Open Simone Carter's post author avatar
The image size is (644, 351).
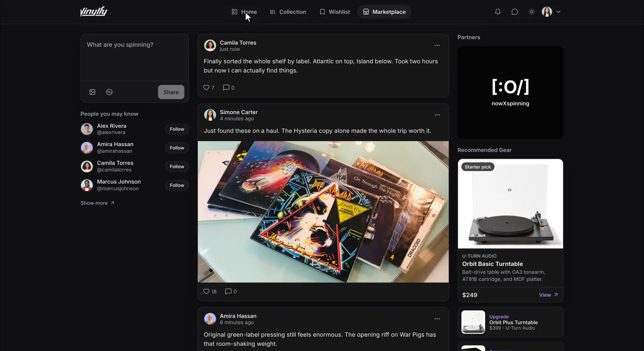click(210, 115)
